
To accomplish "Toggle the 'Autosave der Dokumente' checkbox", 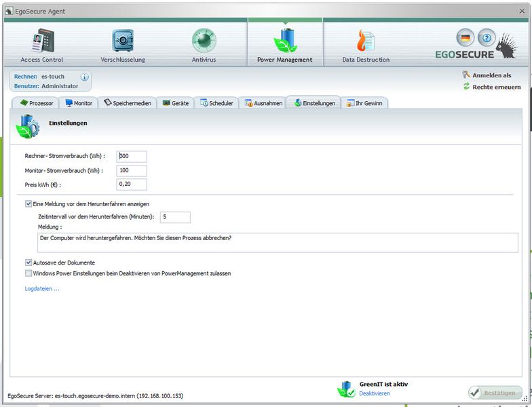I will (28, 262).
